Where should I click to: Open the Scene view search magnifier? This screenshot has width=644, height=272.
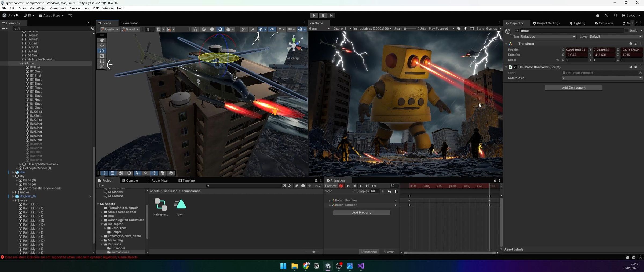146,173
